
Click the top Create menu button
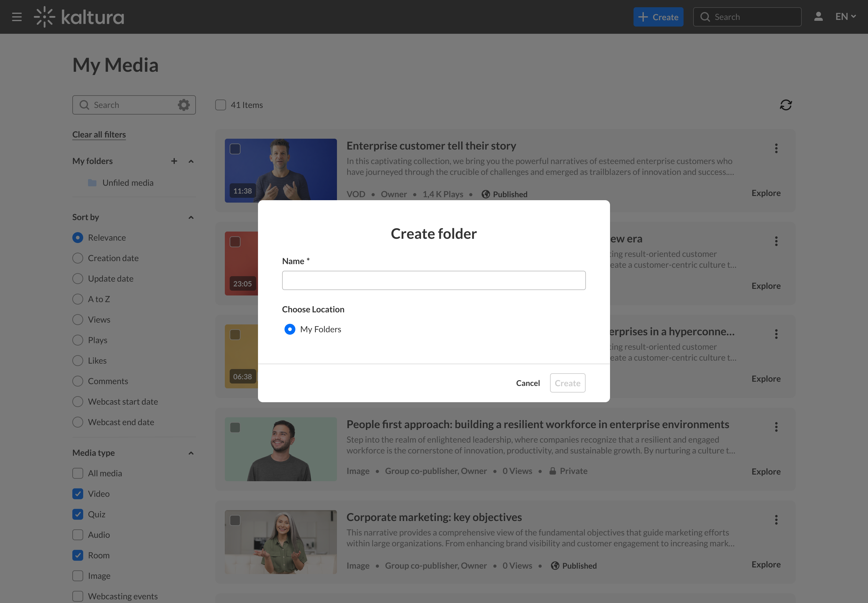(658, 17)
